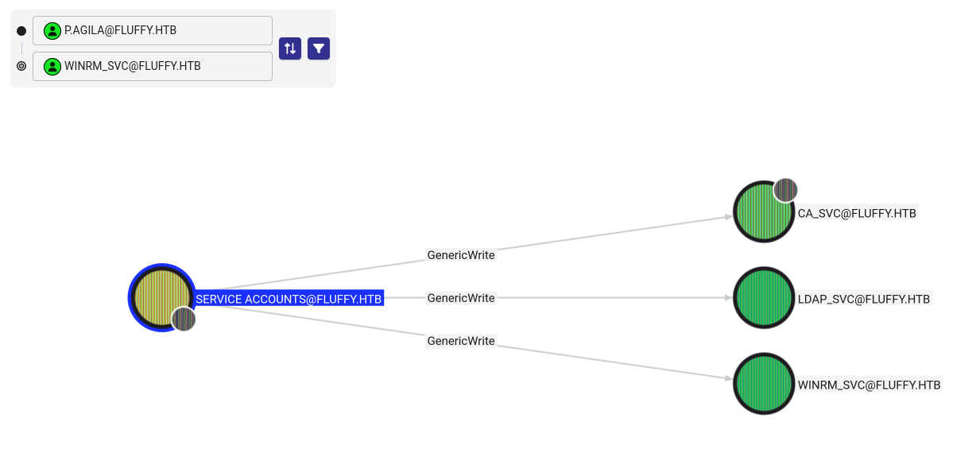Click the user icon beside WINRM_SVC@FLUFFY.HTB in search
980x457 pixels.
pyautogui.click(x=52, y=67)
